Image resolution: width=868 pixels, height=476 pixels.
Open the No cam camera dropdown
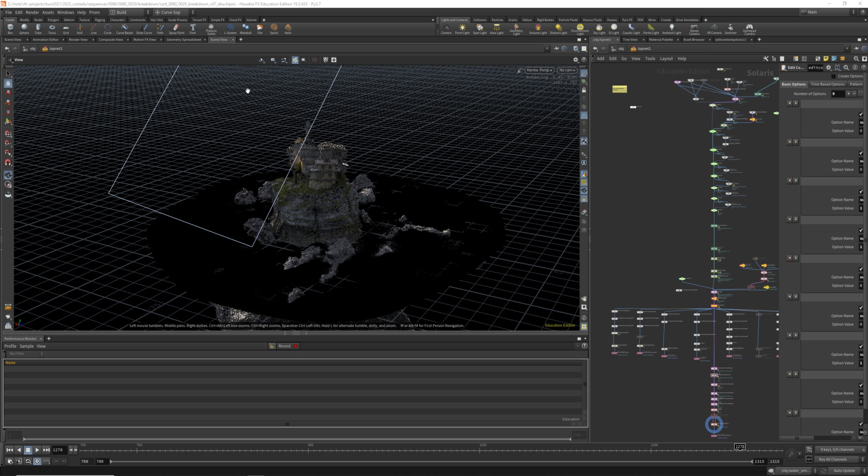(567, 70)
